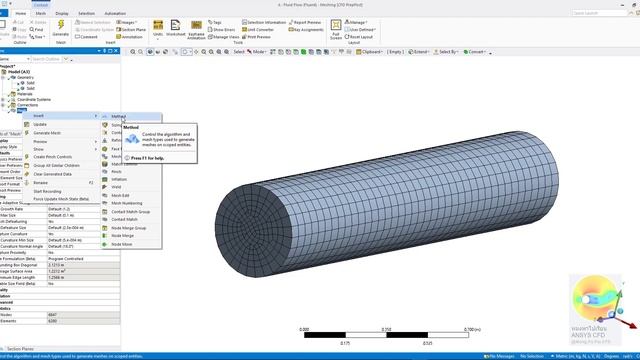The height and width of the screenshot is (360, 640).
Task: Click Print Preview in ribbon
Action: click(x=256, y=37)
